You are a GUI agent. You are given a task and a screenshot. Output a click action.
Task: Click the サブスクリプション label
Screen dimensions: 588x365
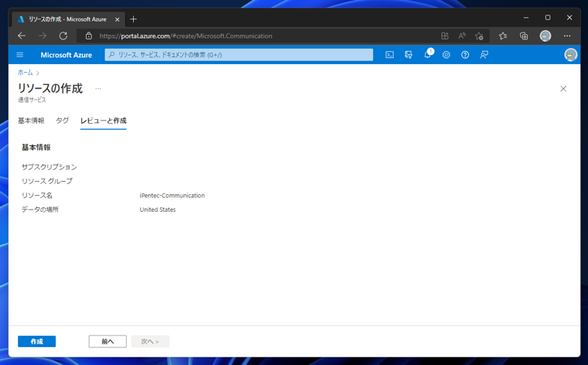pyautogui.click(x=49, y=167)
